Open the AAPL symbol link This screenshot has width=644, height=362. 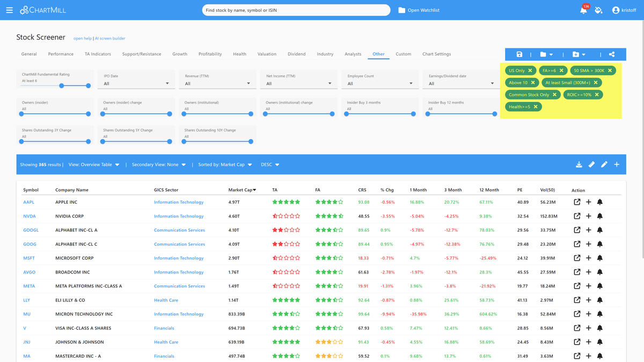coord(29,202)
